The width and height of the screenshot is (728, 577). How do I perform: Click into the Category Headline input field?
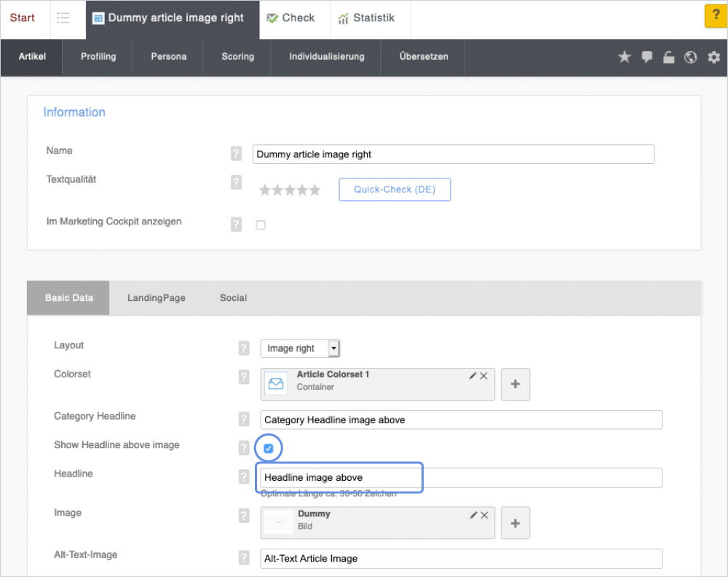point(461,420)
